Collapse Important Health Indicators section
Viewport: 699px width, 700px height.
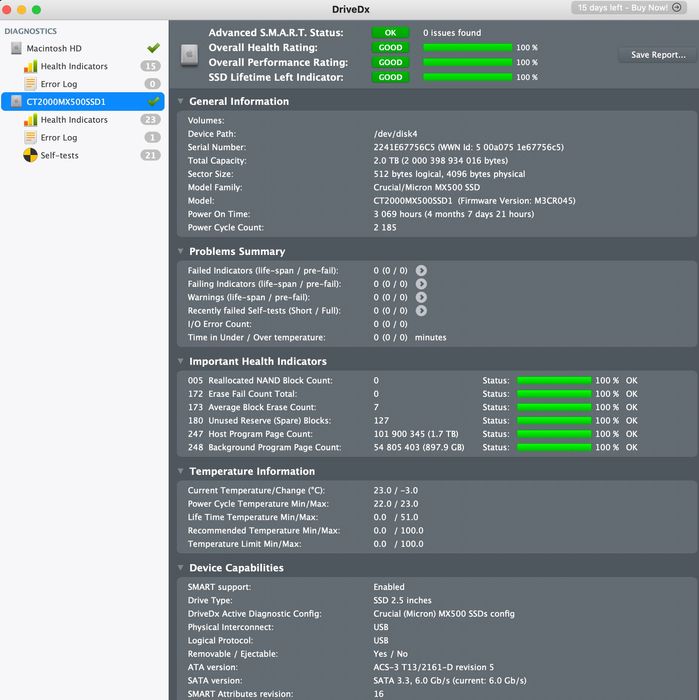click(x=180, y=361)
